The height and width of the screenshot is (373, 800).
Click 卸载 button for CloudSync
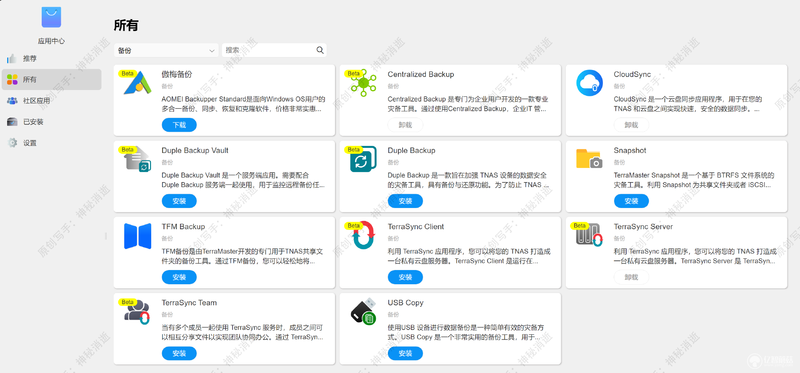click(631, 125)
